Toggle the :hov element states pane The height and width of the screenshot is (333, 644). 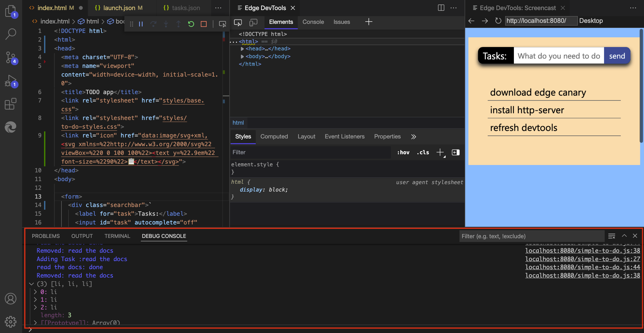(x=403, y=152)
